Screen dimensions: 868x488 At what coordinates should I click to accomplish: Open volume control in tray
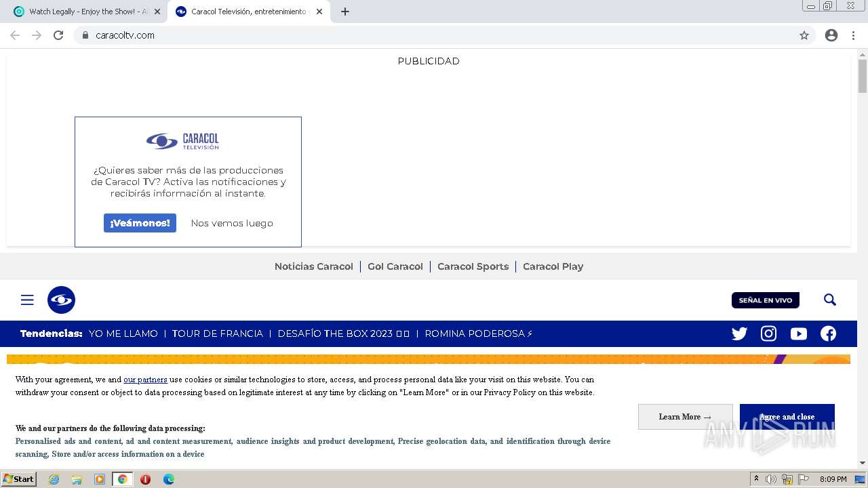[x=771, y=479]
